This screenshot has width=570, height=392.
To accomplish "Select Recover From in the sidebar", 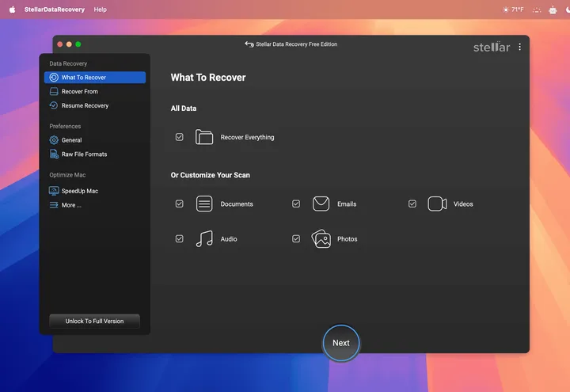I will tap(79, 91).
